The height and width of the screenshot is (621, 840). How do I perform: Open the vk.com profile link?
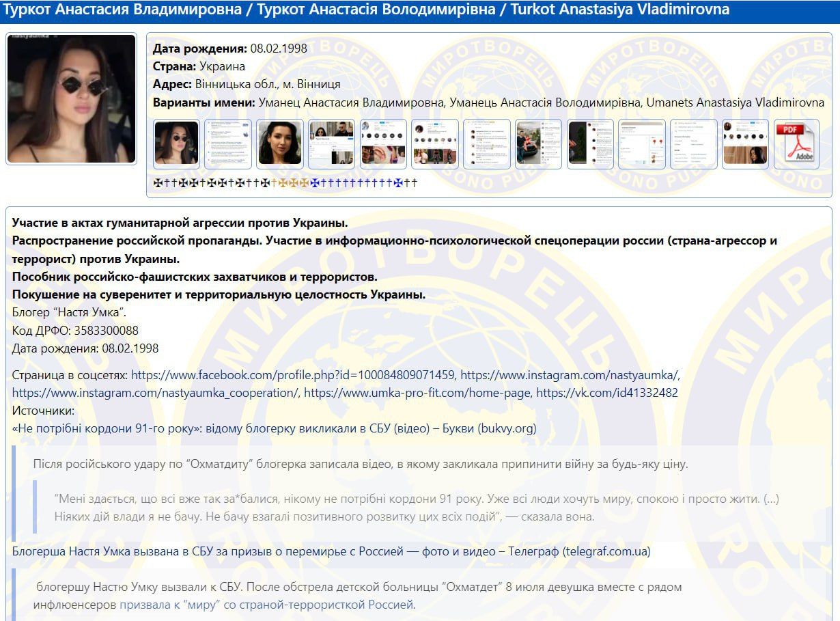pos(606,393)
